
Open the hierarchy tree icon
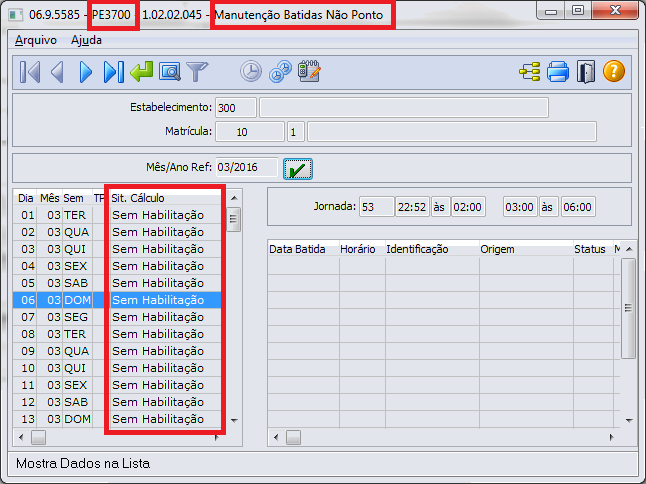(x=529, y=72)
